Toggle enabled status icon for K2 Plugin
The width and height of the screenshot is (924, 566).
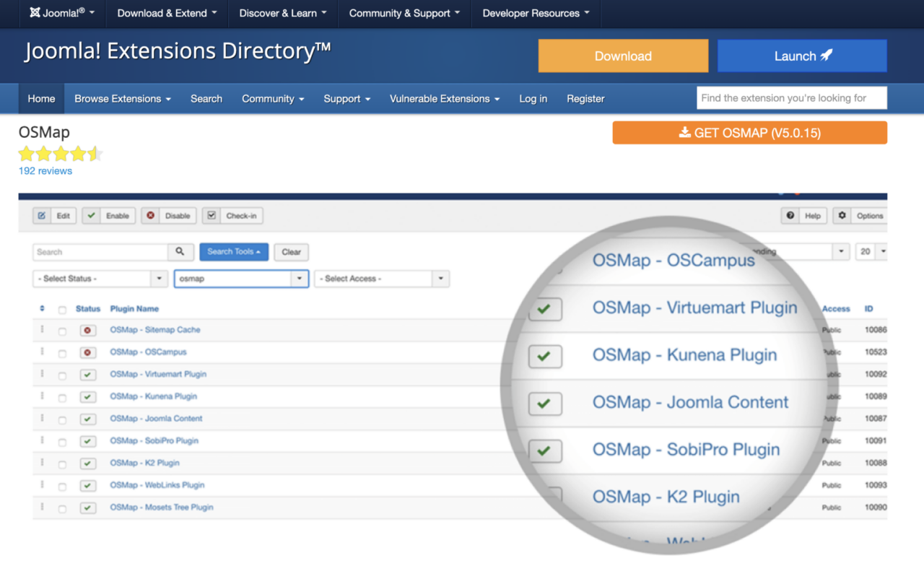88,463
